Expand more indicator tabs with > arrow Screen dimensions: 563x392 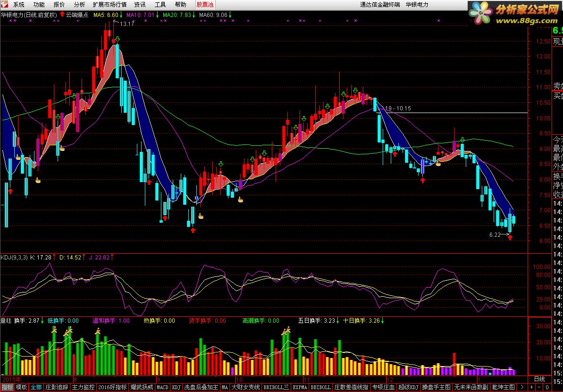(x=522, y=387)
